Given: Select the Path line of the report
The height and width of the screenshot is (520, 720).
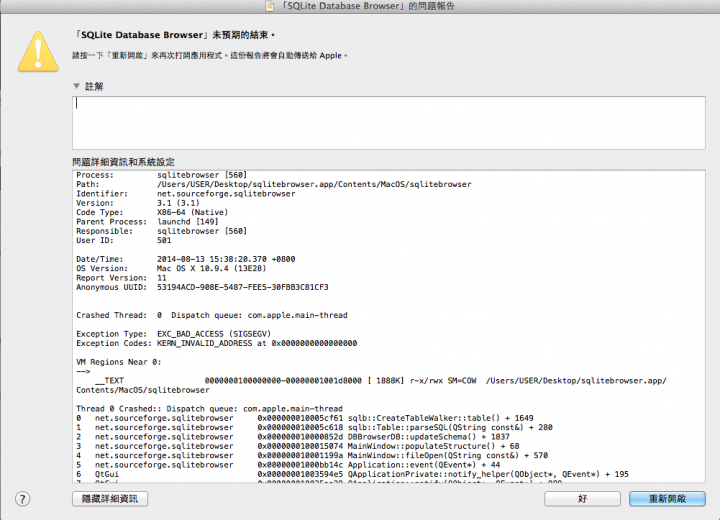Looking at the screenshot, I should [274, 184].
